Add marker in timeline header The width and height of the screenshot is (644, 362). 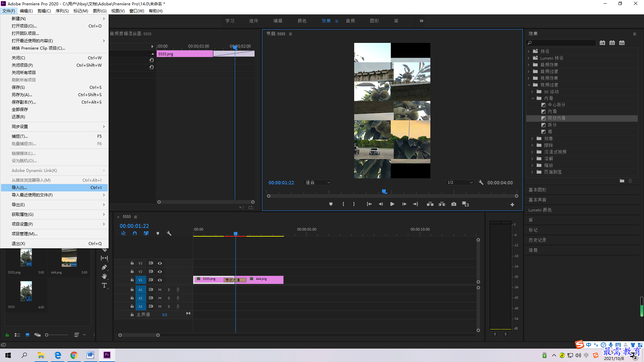point(158,233)
